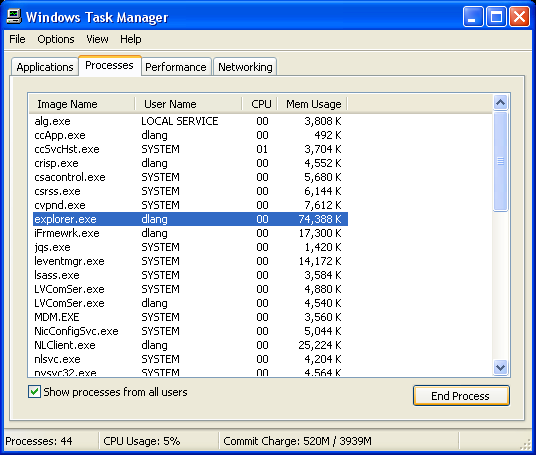Select the crisp.exe process
This screenshot has width=536, height=455.
coord(190,163)
